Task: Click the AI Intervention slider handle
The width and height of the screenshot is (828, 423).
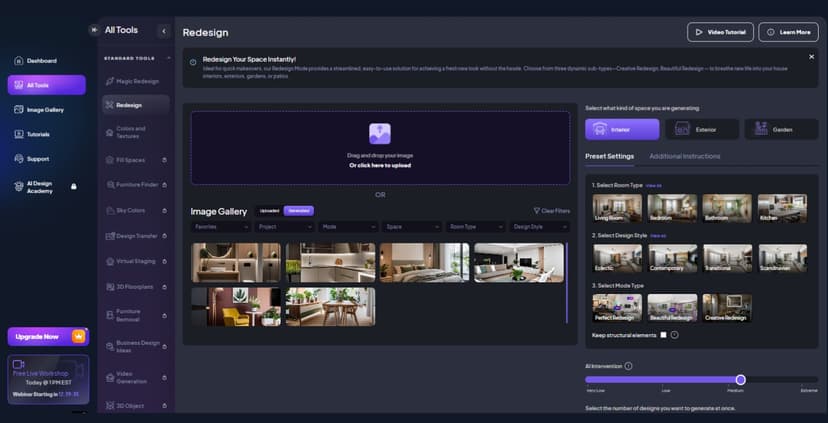Action: 740,380
